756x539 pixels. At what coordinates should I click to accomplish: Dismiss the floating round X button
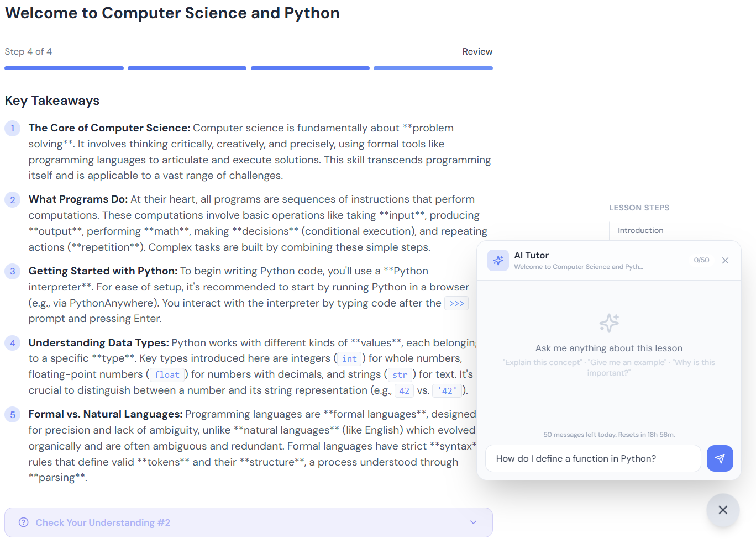click(x=723, y=510)
